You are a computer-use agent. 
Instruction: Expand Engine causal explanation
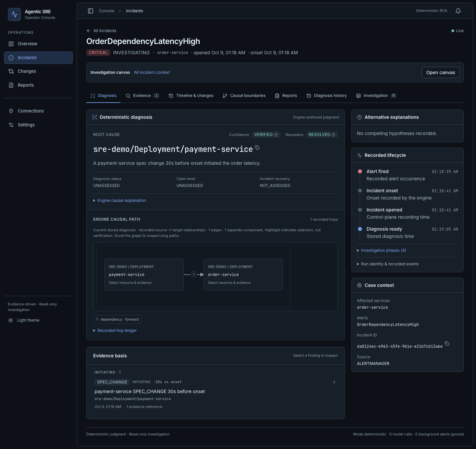pyautogui.click(x=120, y=201)
